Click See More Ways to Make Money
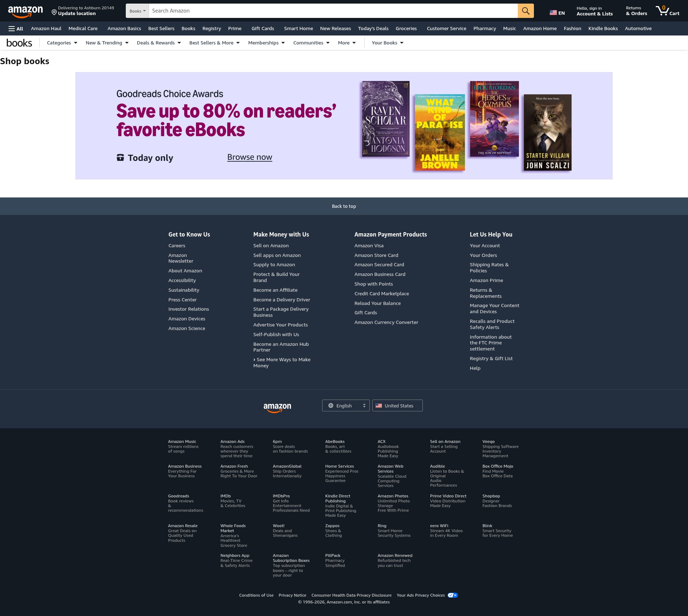688x616 pixels. pyautogui.click(x=282, y=363)
